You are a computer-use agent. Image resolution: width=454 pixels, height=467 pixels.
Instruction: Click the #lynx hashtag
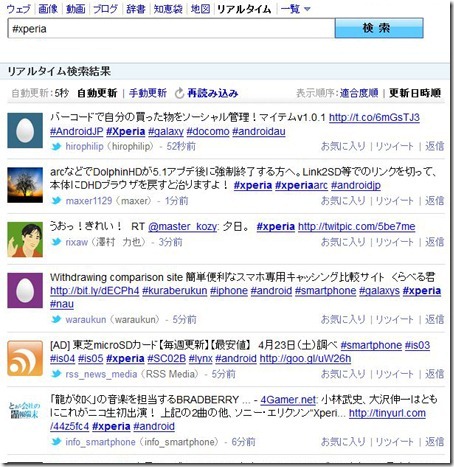(x=200, y=359)
